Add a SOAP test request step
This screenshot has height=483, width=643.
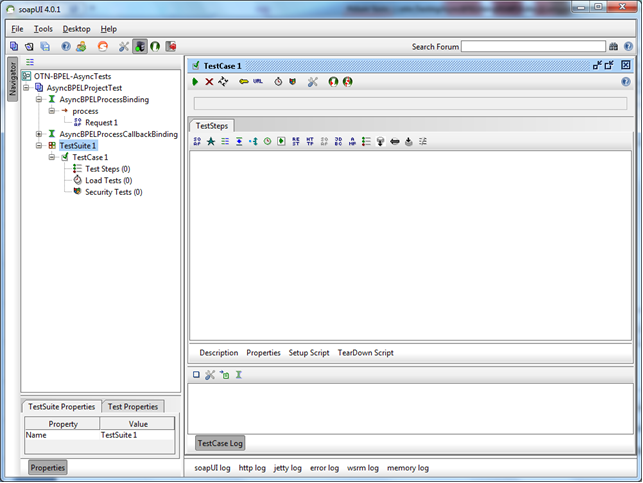point(197,141)
